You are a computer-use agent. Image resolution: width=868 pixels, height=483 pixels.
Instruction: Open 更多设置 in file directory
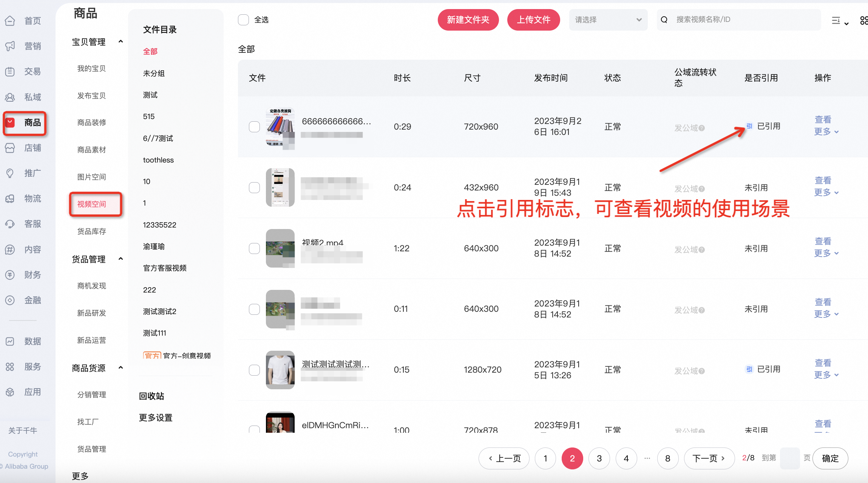point(156,418)
